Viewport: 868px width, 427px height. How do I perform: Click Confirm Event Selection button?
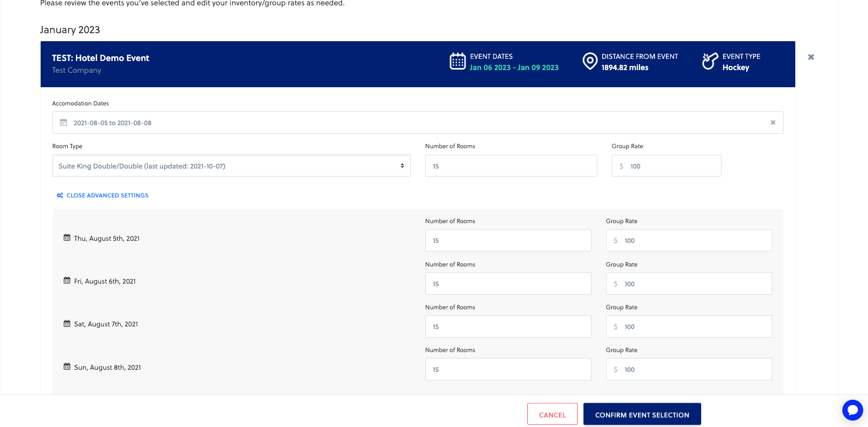tap(642, 414)
